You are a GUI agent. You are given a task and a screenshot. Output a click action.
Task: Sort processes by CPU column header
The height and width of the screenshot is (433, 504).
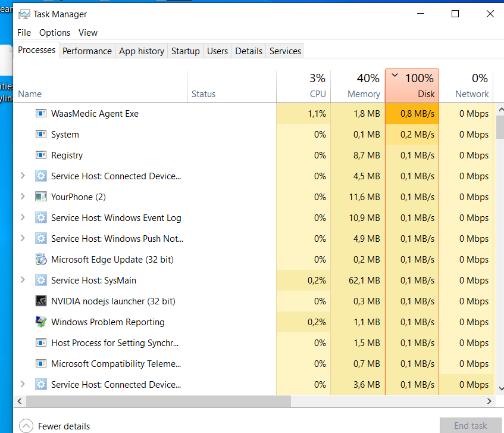click(303, 86)
